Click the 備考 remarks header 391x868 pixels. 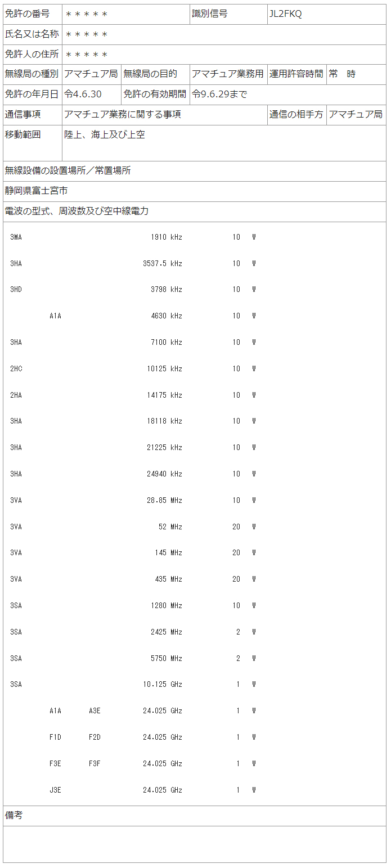[x=14, y=815]
